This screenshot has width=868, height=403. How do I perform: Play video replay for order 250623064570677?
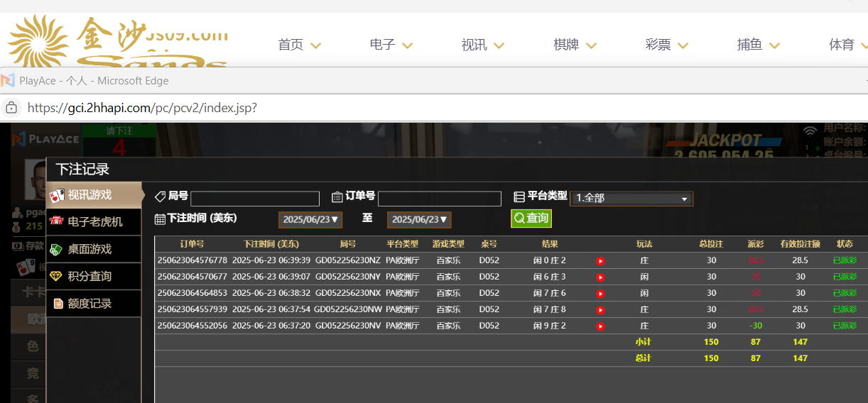[600, 277]
